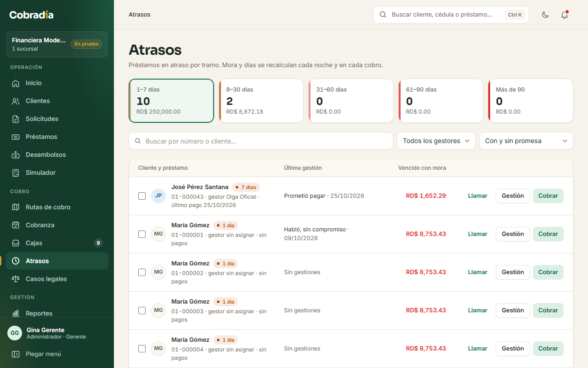
Task: Click the Inicio home icon in the sidebar
Action: click(x=16, y=83)
